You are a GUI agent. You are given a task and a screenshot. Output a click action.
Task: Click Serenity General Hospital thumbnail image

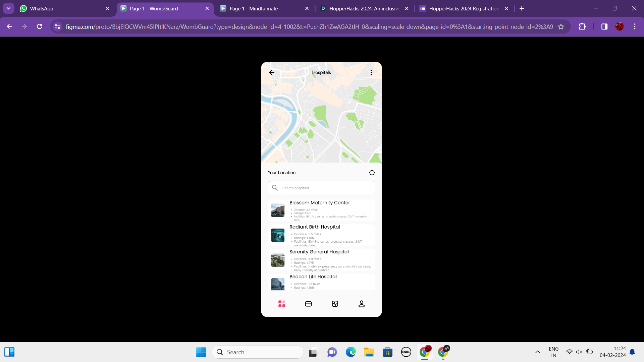pos(278,260)
